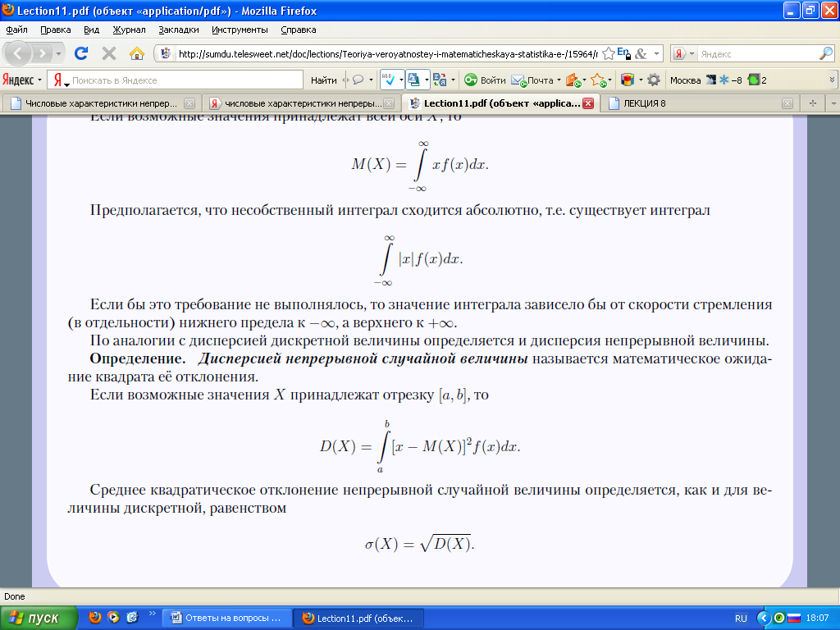This screenshot has height=630, width=840.
Task: Click the ampersand icon in the address bar
Action: tap(641, 53)
